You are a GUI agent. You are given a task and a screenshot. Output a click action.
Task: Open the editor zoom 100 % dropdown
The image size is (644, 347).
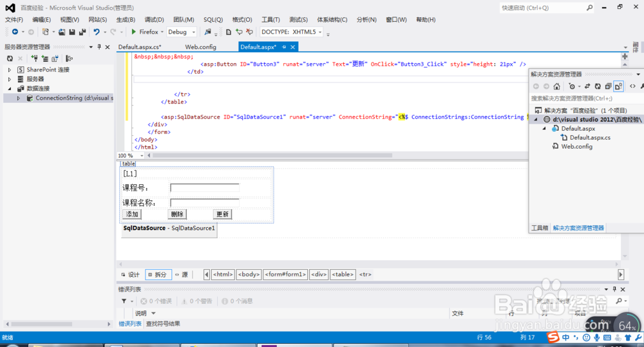coord(142,156)
